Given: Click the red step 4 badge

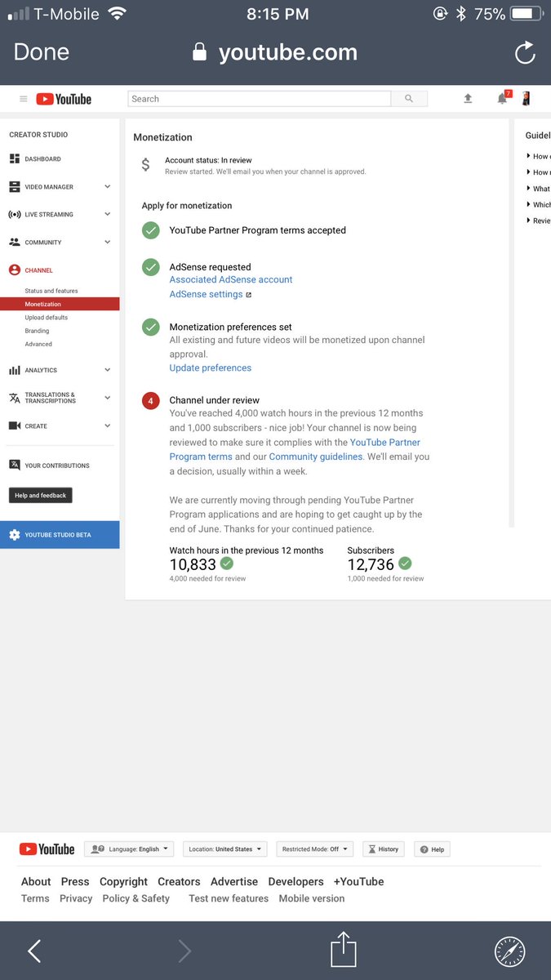Looking at the screenshot, I should (x=151, y=401).
